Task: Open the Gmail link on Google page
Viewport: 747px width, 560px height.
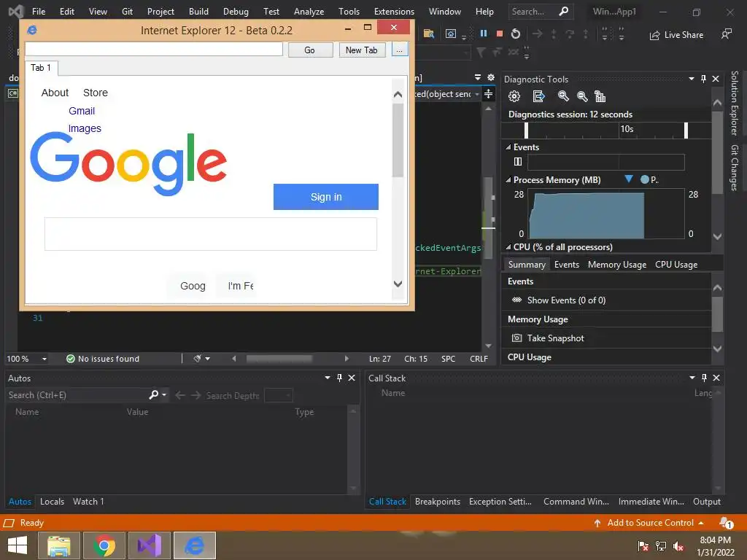Action: [82, 111]
